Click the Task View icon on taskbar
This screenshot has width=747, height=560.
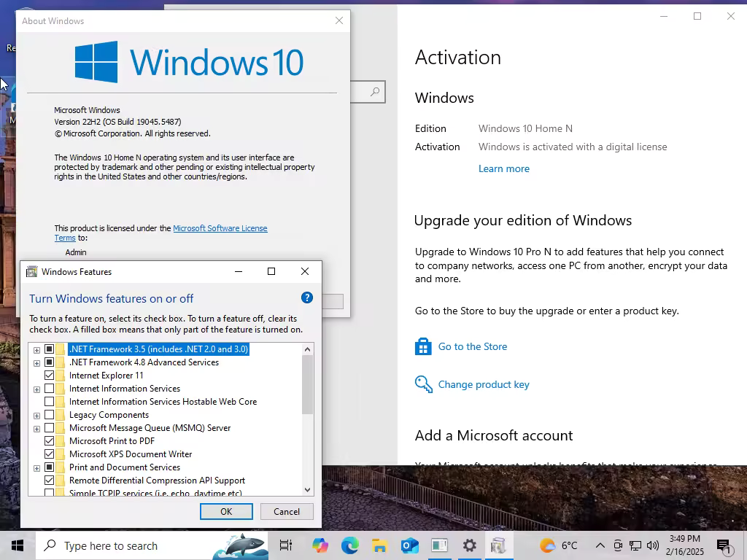click(x=286, y=545)
